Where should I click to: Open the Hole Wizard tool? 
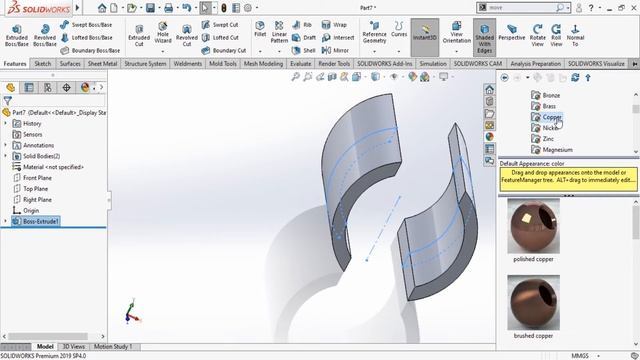point(163,33)
